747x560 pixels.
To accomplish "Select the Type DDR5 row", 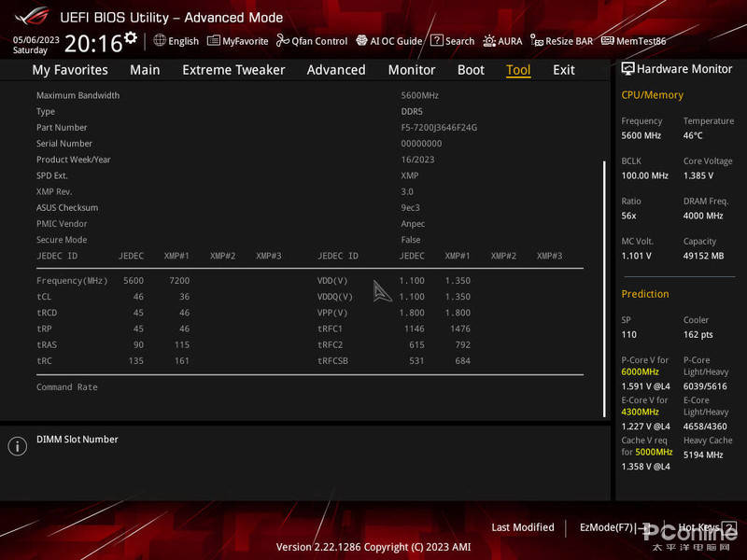I will coord(310,111).
